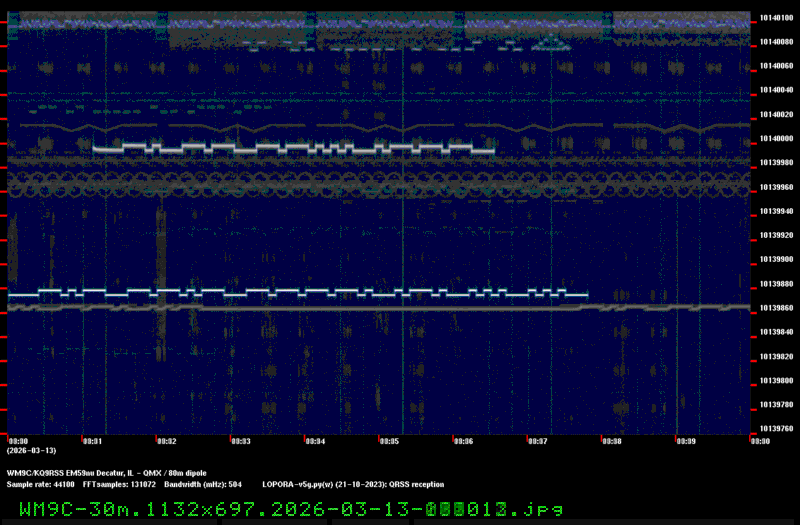
Task: Click the 10139880 frequency label
Action: point(776,283)
